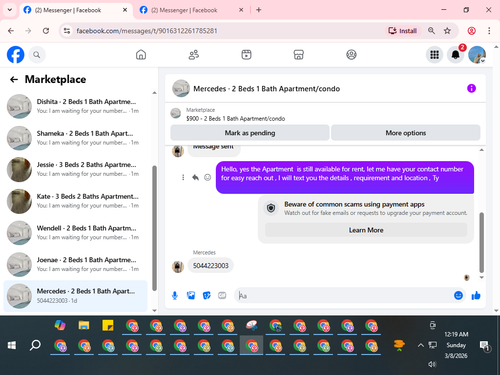Choose a sticker icon in composer
Viewport: 500px width, 375px height.
(207, 295)
